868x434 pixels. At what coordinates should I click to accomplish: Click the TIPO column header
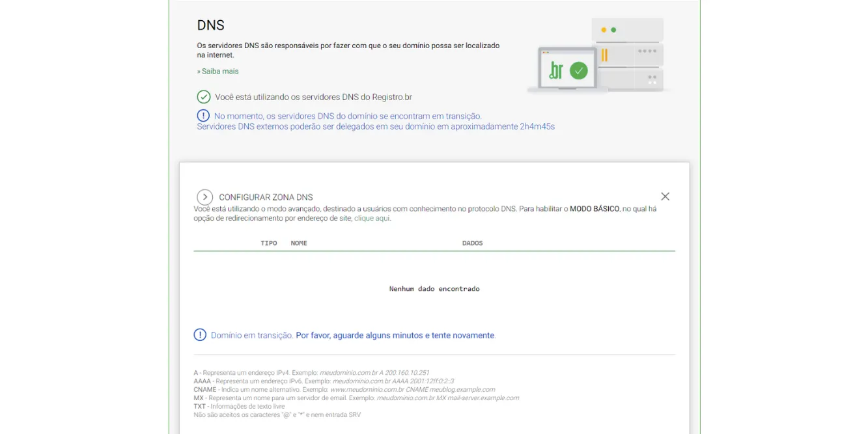coord(269,243)
